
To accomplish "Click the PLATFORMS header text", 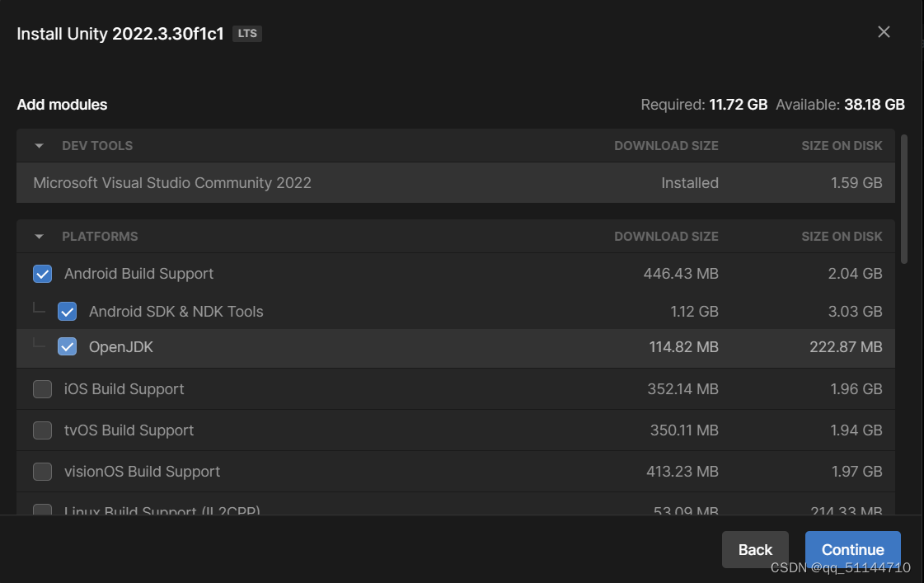I will point(100,237).
